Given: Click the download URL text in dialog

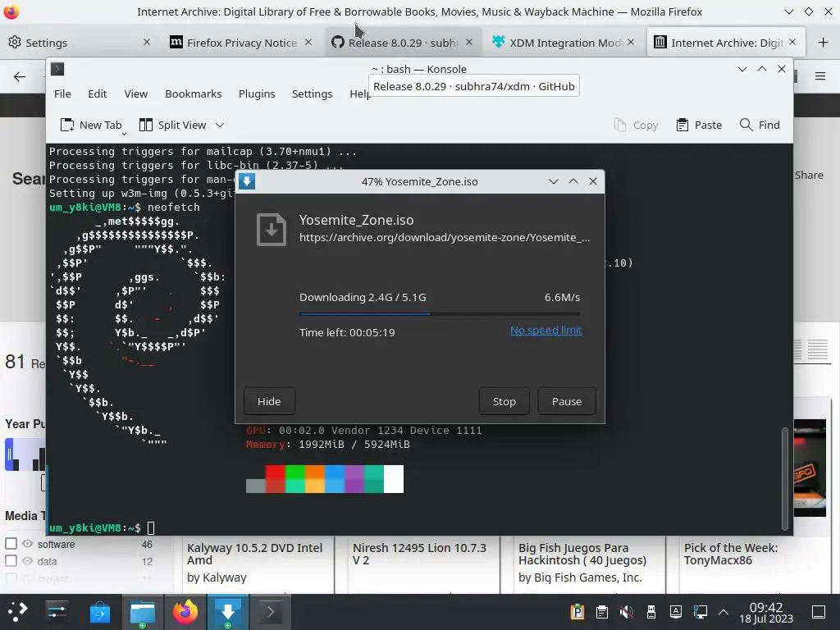Looking at the screenshot, I should [445, 237].
